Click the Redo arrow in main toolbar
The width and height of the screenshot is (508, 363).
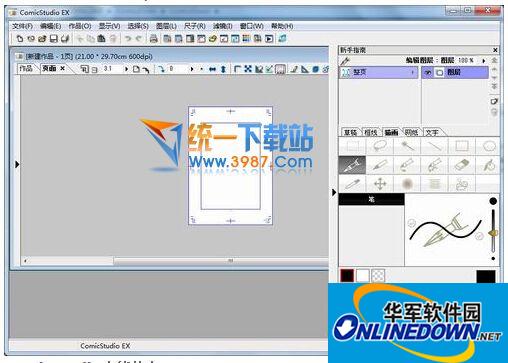pos(139,39)
